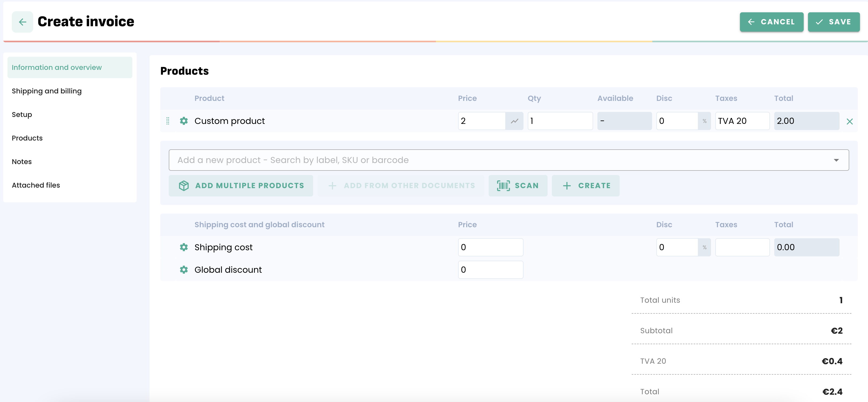The width and height of the screenshot is (868, 402).
Task: Toggle product discount percent unit
Action: point(704,121)
